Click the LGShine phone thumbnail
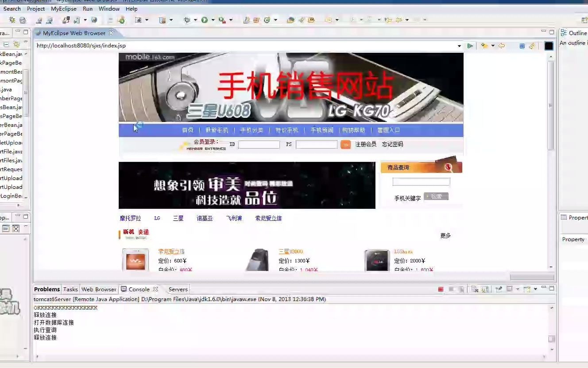Viewport: 588px width, 368px height. tap(377, 260)
